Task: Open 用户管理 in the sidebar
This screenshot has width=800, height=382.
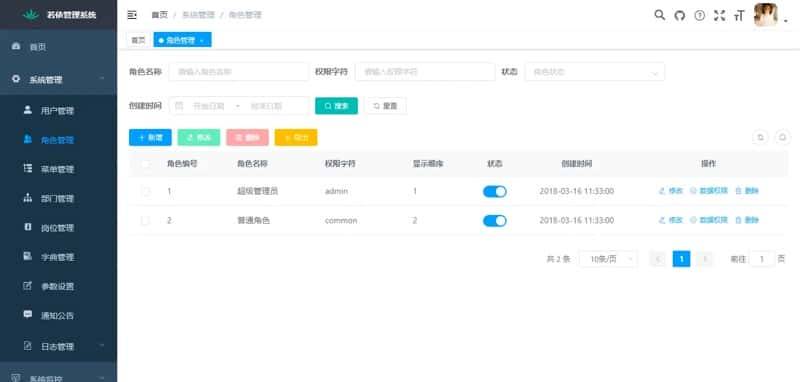Action: (58, 110)
